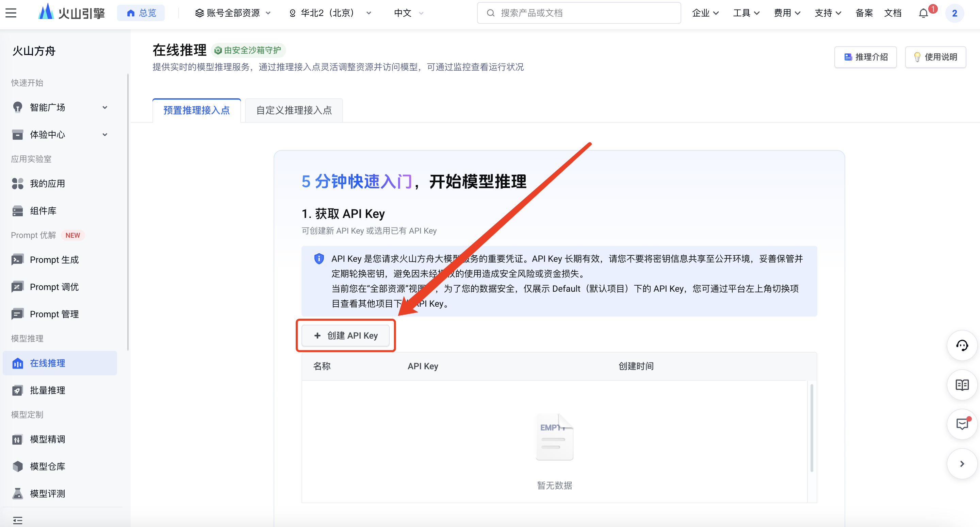980x527 pixels.
Task: Collapse the sidebar using bottom icon
Action: click(17, 520)
